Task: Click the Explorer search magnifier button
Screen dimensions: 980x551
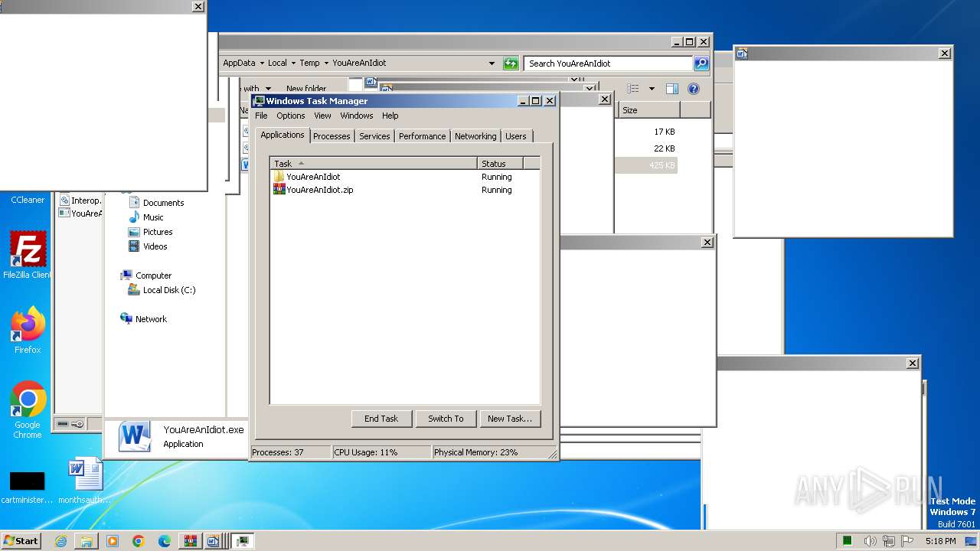Action: click(x=701, y=64)
